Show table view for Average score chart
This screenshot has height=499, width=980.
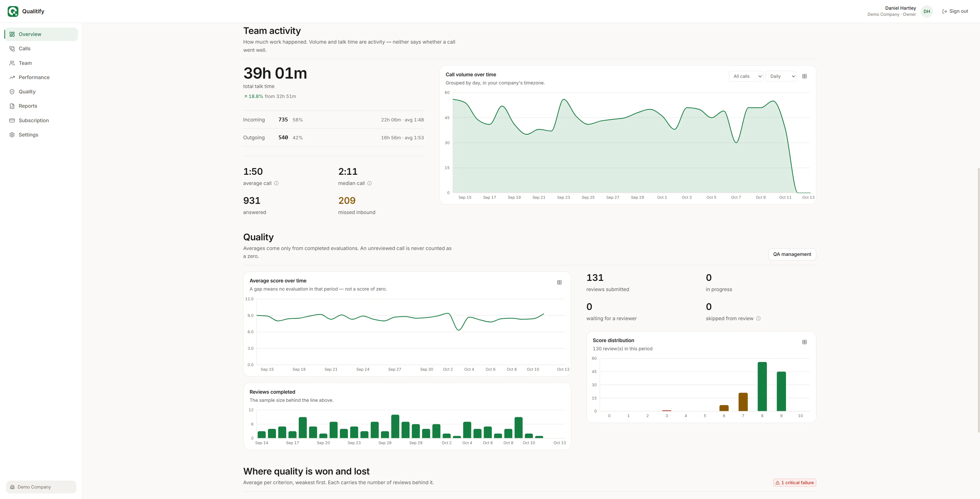click(x=559, y=282)
